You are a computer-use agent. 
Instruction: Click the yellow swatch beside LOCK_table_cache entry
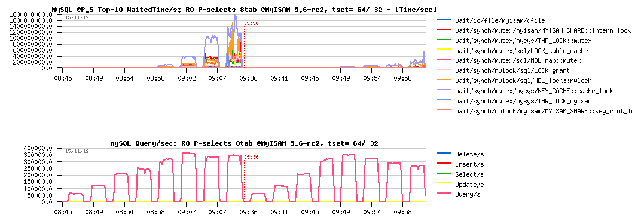click(444, 50)
